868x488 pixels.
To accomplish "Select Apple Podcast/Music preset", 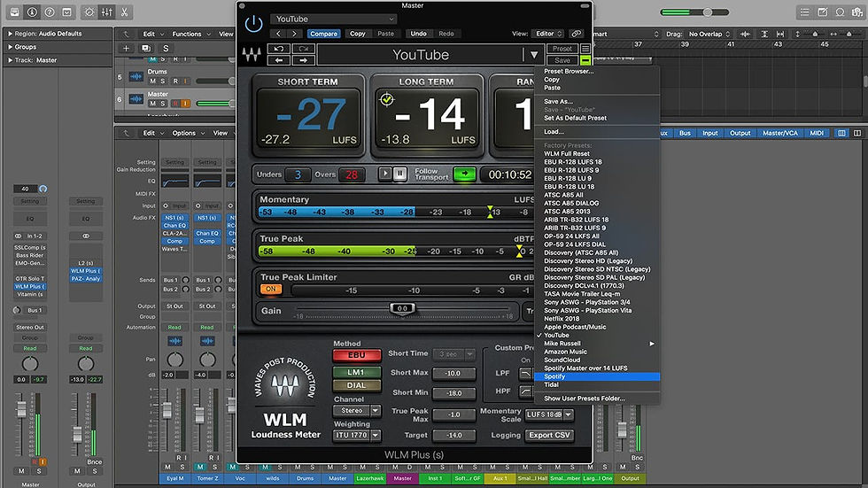I will [x=597, y=327].
